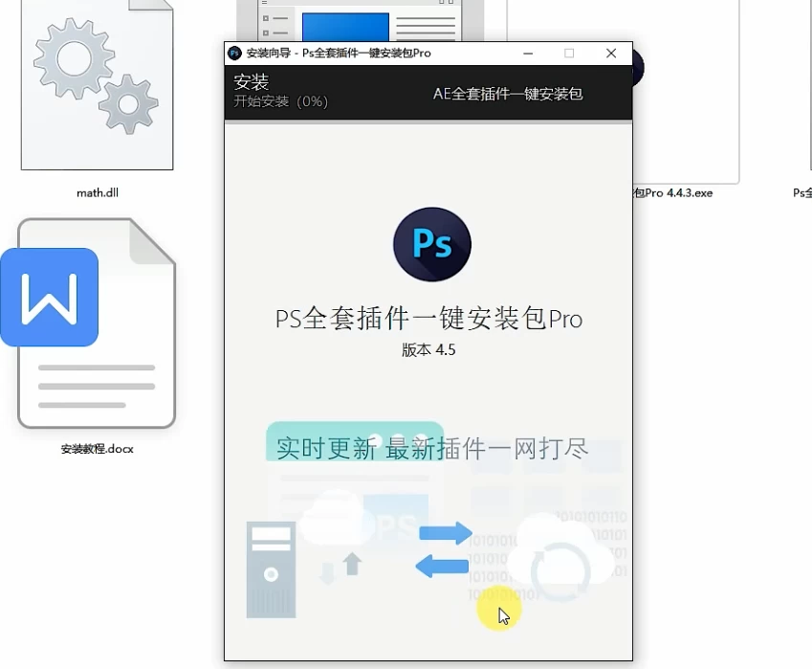This screenshot has width=812, height=669.
Task: Select the math.dll gear file icon
Action: click(97, 86)
